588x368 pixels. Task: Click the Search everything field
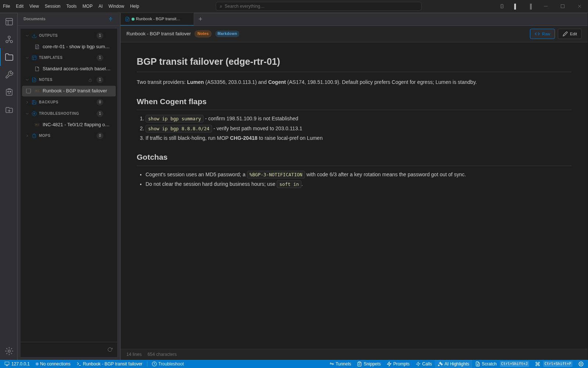pos(319,6)
